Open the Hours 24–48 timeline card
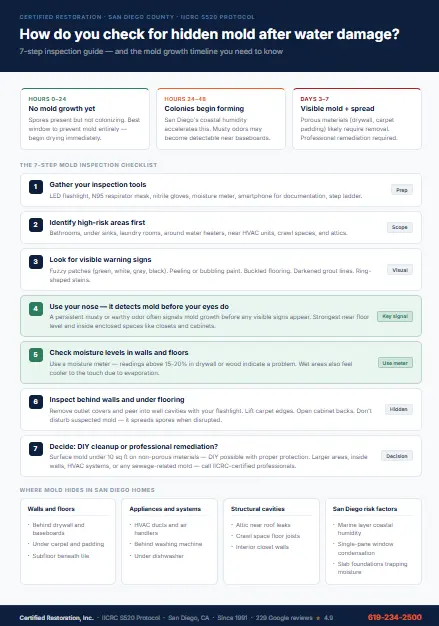 coord(221,119)
